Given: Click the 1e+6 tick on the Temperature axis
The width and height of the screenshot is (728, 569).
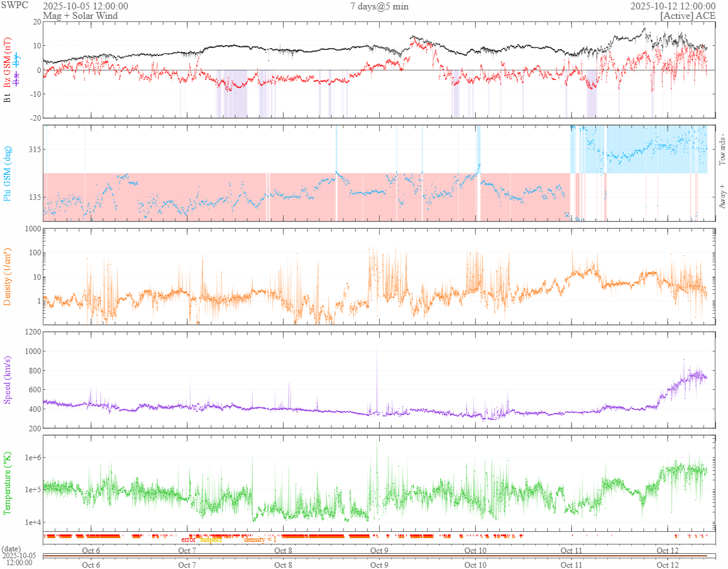Looking at the screenshot, I should (x=33, y=458).
